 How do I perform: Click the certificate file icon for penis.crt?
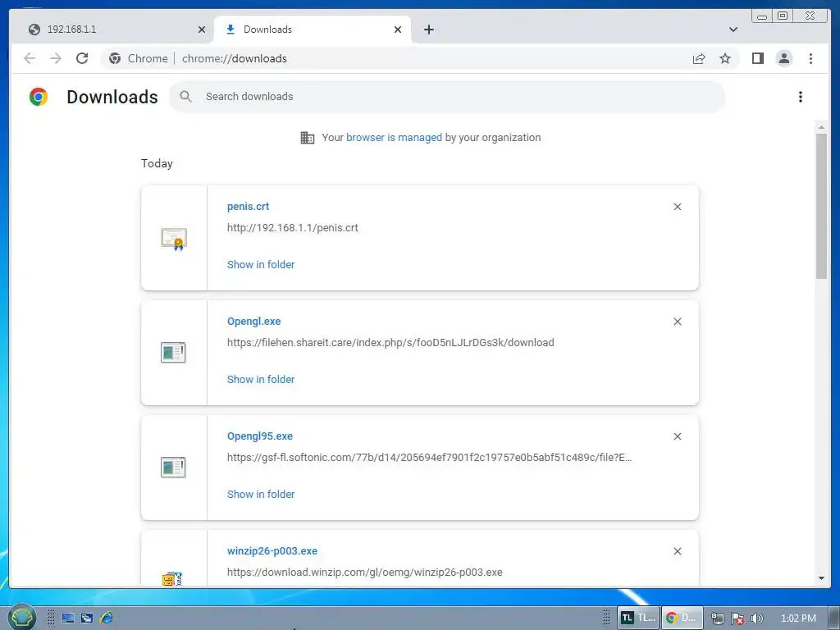pos(174,239)
